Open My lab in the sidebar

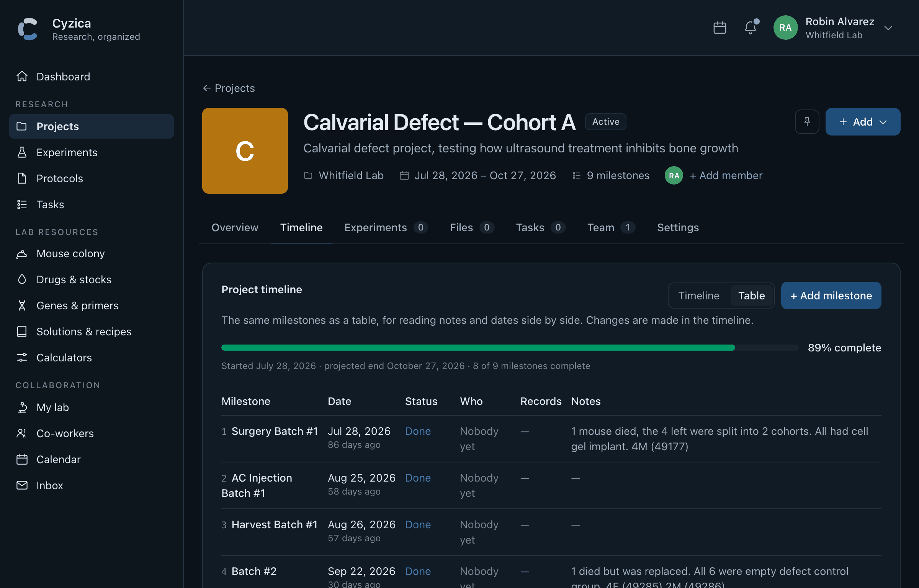(91, 407)
